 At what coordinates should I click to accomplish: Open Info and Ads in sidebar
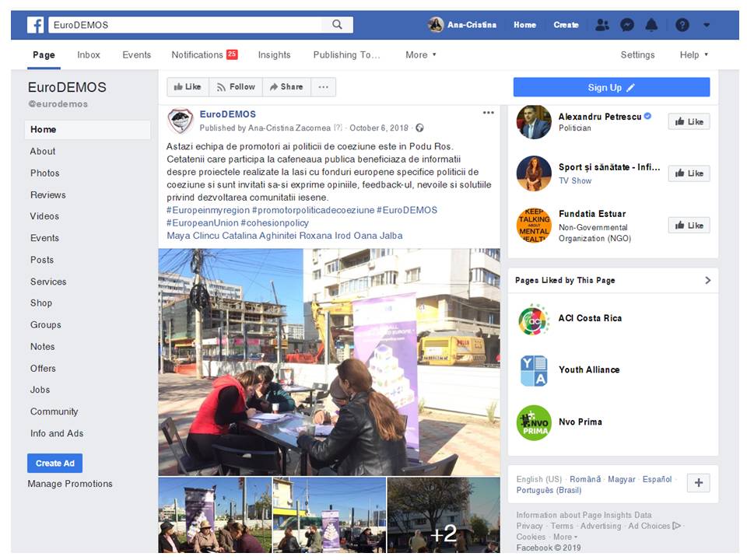57,433
